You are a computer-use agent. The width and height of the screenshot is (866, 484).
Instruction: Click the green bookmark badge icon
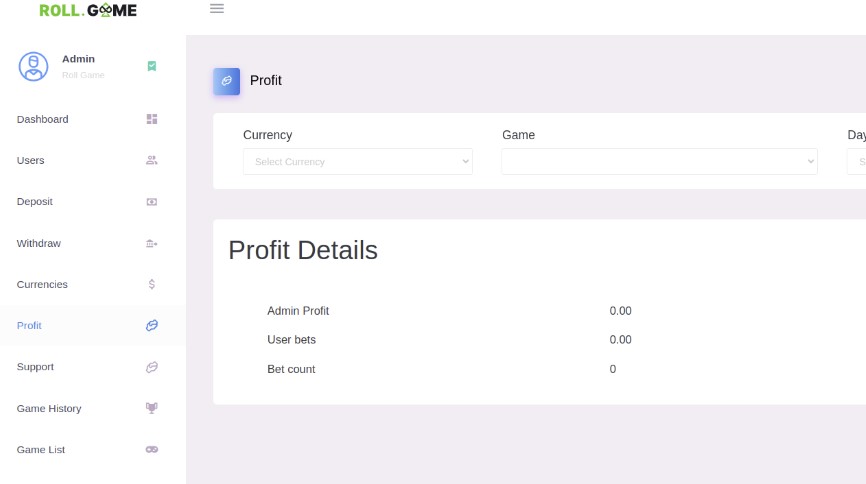pos(152,66)
